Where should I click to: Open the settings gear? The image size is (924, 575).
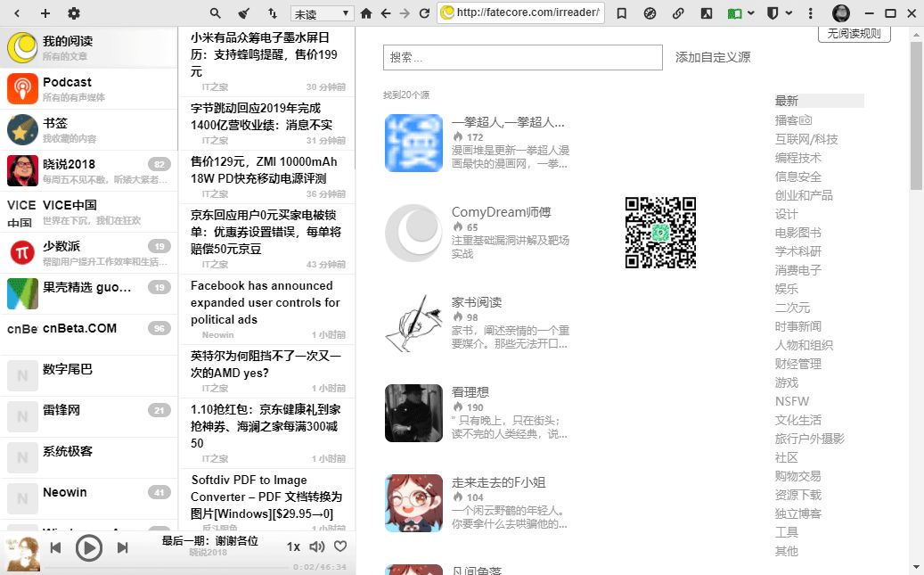tap(74, 13)
